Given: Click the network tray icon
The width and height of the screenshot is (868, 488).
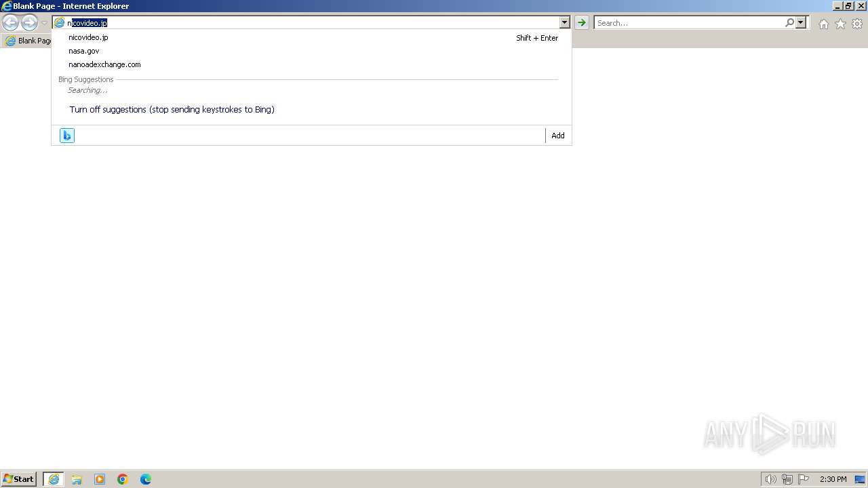Looking at the screenshot, I should (787, 479).
